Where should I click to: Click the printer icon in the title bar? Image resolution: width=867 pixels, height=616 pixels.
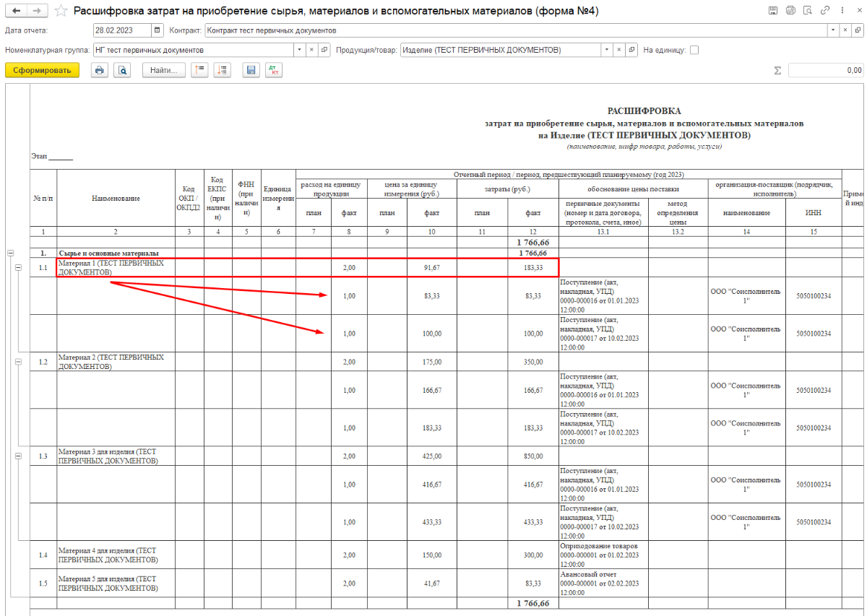[790, 11]
